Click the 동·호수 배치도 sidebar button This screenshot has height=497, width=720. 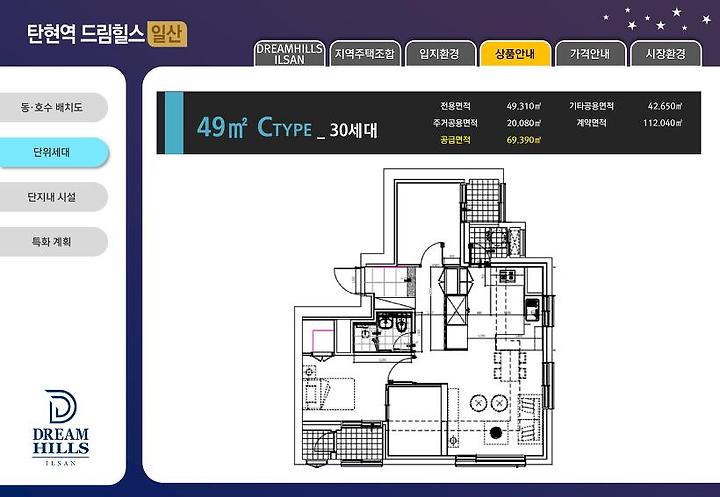[52, 107]
